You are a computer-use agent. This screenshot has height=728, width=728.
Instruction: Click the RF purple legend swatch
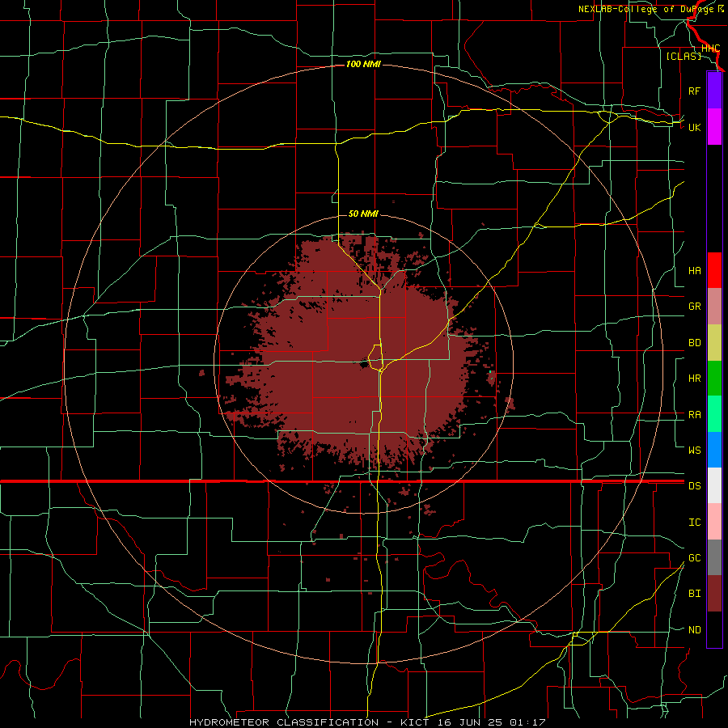(x=714, y=91)
